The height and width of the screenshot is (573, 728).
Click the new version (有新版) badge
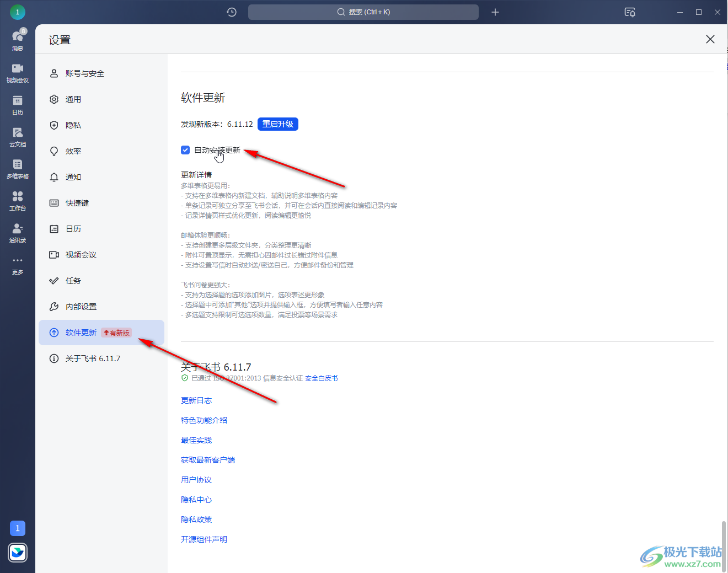[116, 333]
